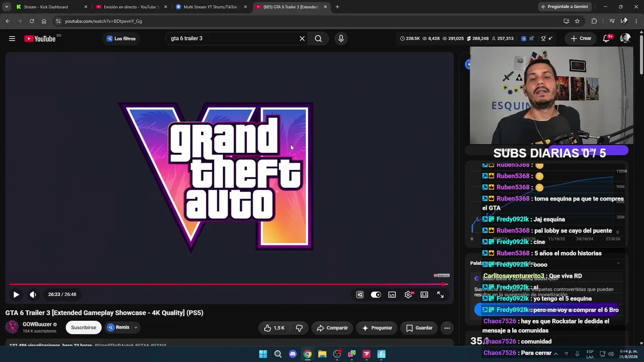Click the address bar URL

tap(103, 22)
